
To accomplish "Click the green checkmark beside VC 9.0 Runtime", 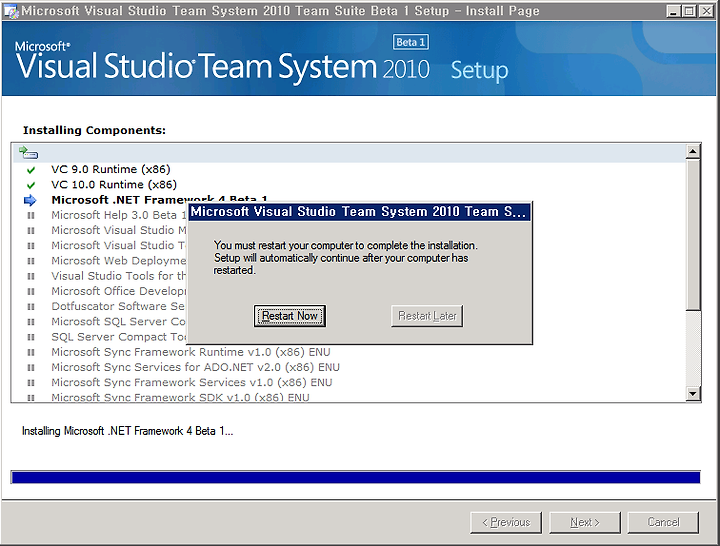I will tap(31, 170).
